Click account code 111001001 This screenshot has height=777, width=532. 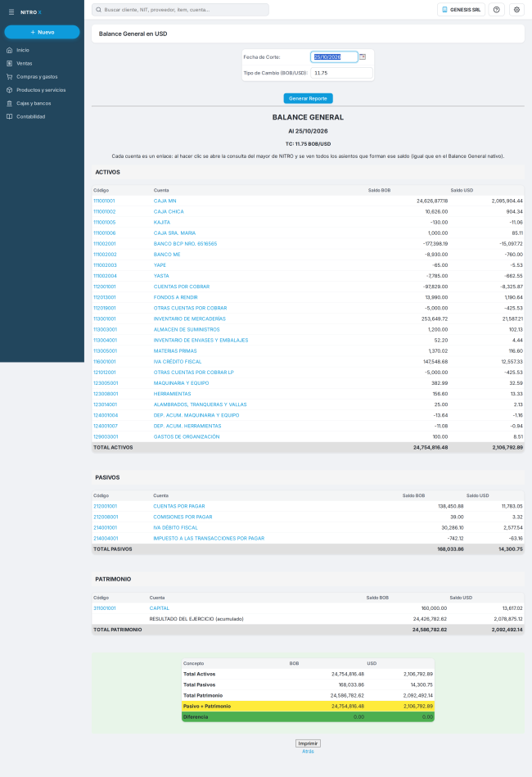coord(104,201)
